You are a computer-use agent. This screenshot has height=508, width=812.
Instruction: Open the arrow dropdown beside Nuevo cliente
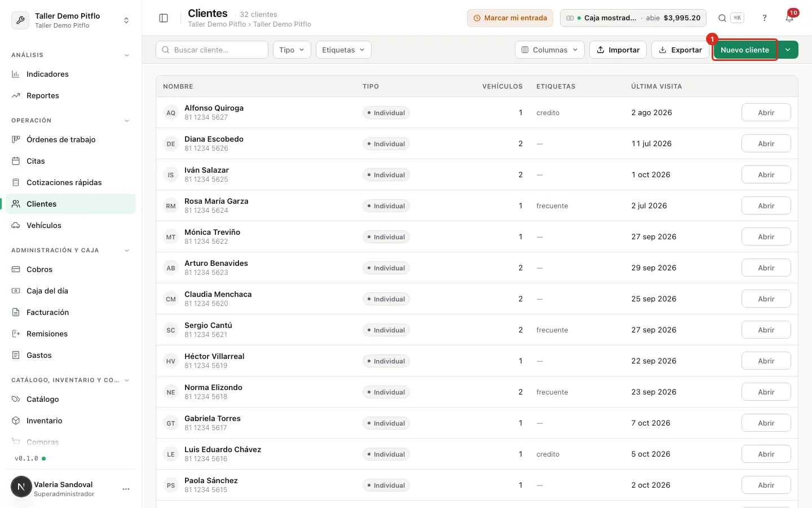[x=788, y=50]
